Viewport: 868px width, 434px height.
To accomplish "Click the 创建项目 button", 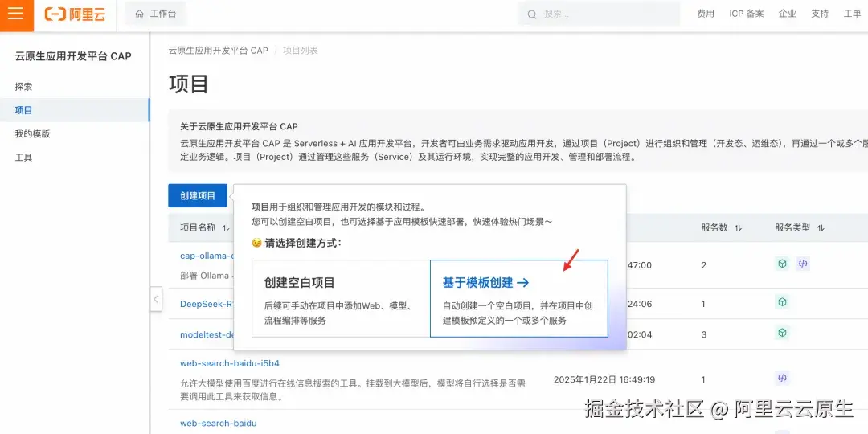I will point(198,195).
